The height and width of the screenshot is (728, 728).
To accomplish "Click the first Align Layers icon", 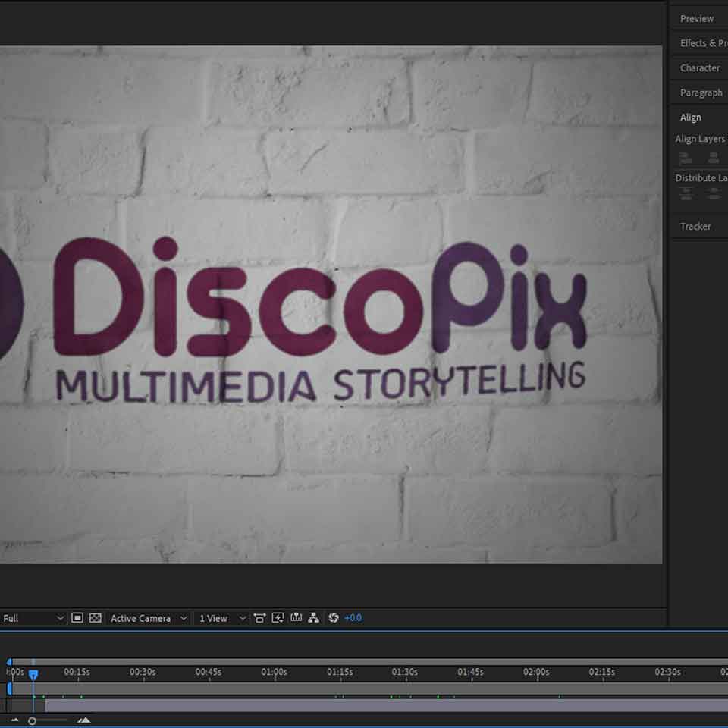I will 686,158.
